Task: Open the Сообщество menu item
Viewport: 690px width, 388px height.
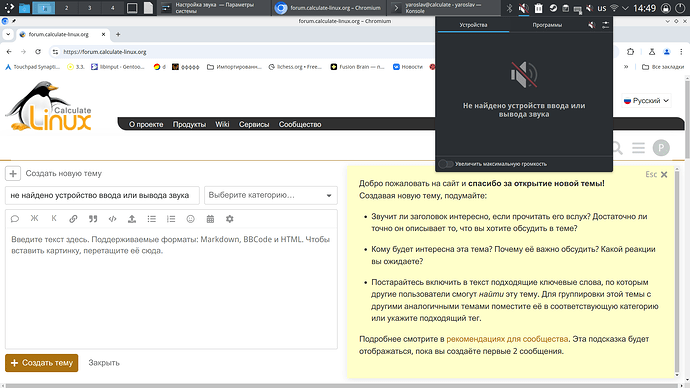Action: pyautogui.click(x=300, y=124)
